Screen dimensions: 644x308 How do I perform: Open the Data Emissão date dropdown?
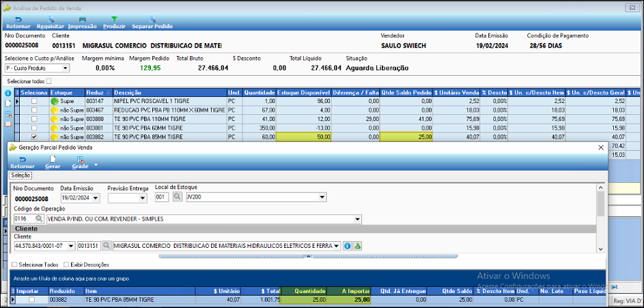[96, 198]
